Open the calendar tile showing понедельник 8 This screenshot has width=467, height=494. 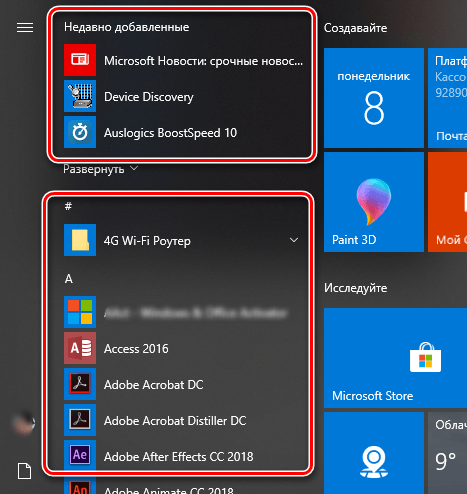coord(374,98)
